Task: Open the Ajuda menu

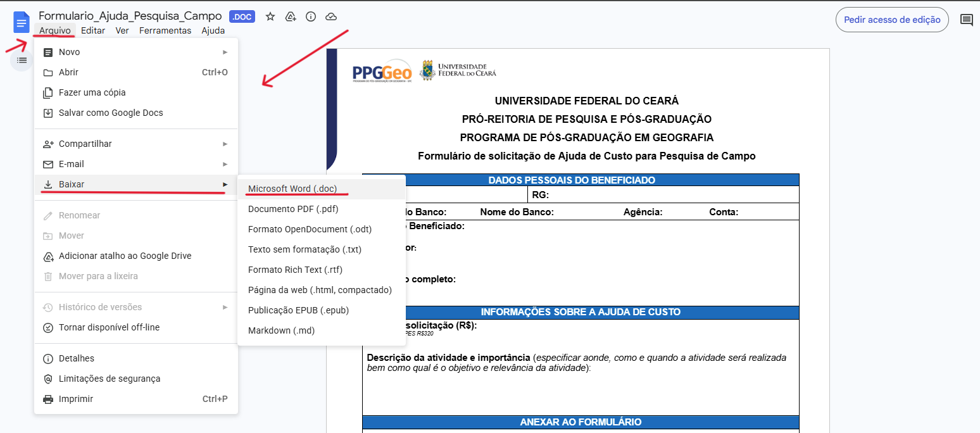Action: [213, 30]
